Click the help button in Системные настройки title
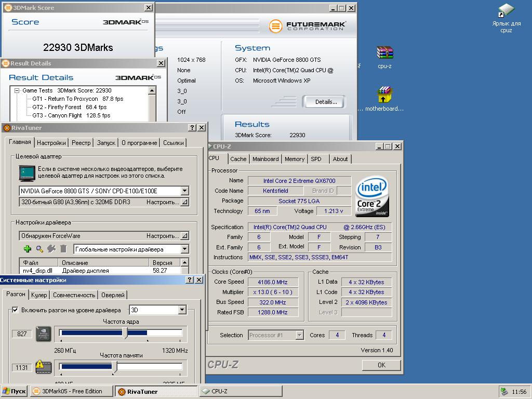The width and height of the screenshot is (532, 399). [x=190, y=280]
